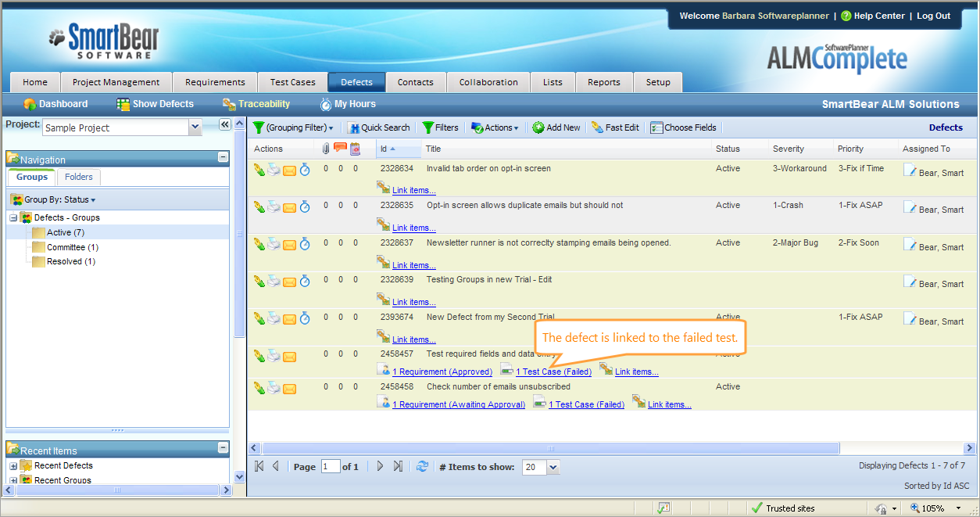Click the page number input field
The width and height of the screenshot is (980, 517).
tap(331, 467)
